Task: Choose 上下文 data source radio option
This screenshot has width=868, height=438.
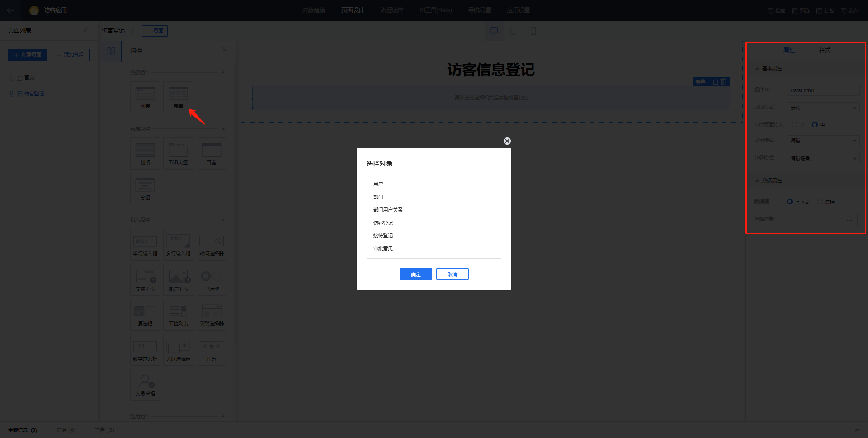Action: [790, 202]
